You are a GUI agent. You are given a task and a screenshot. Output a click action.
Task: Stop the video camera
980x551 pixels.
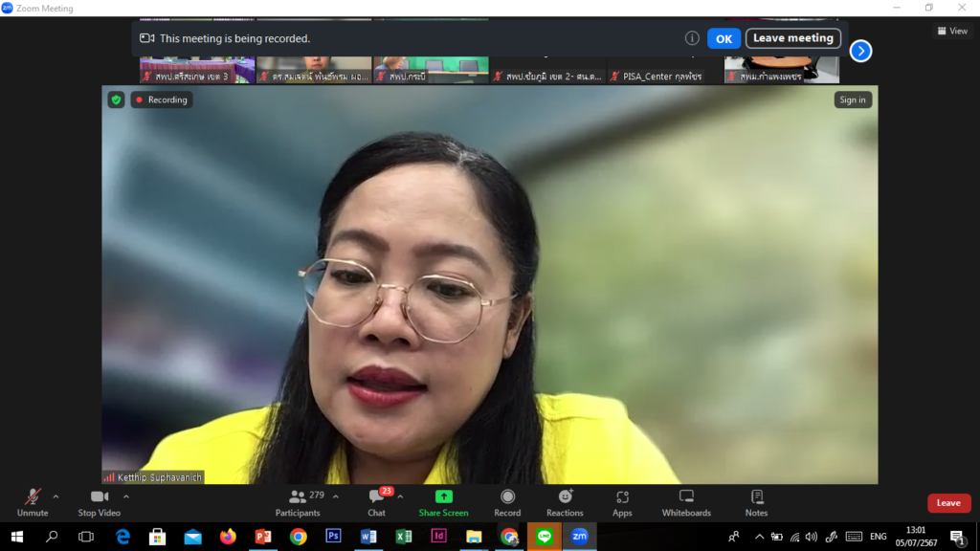click(x=99, y=502)
